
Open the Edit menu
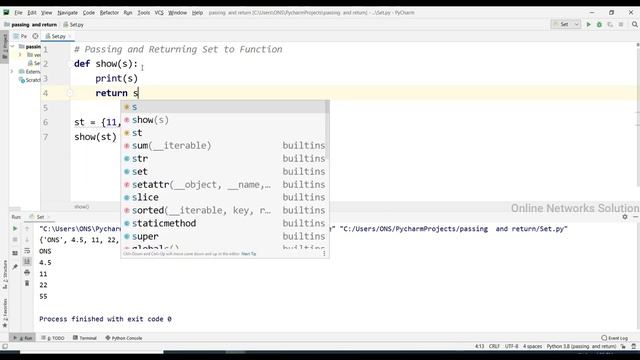tap(32, 13)
